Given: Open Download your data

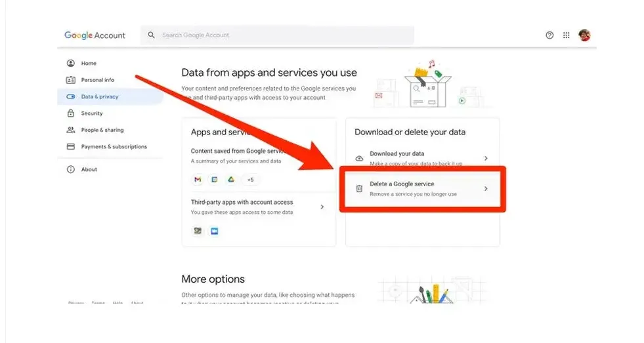Looking at the screenshot, I should click(x=422, y=158).
